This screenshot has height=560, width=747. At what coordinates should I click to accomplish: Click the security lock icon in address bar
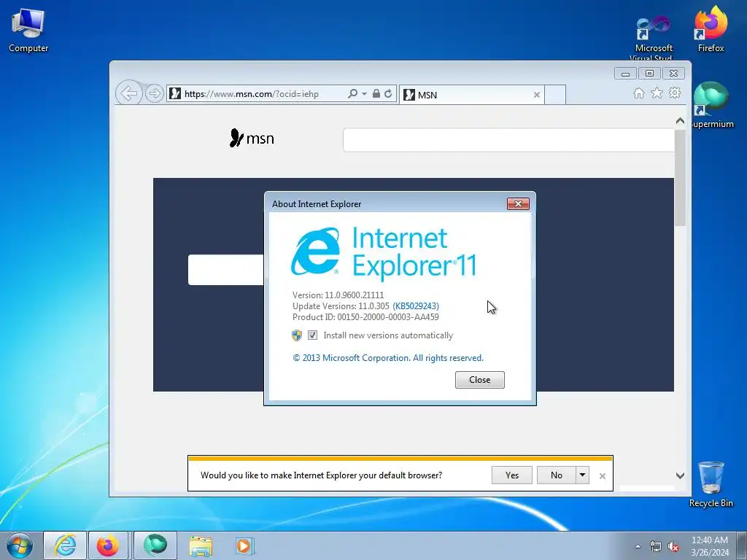376,93
